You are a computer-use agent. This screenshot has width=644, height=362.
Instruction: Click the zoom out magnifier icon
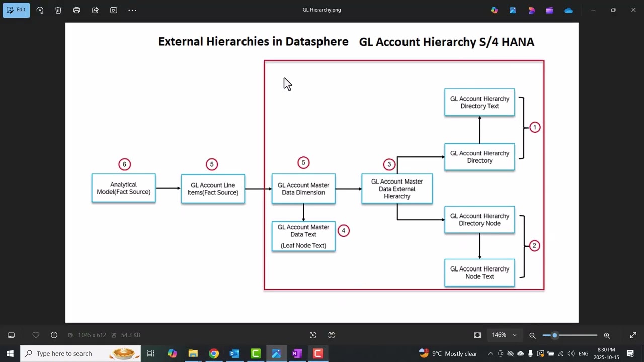[x=532, y=335]
